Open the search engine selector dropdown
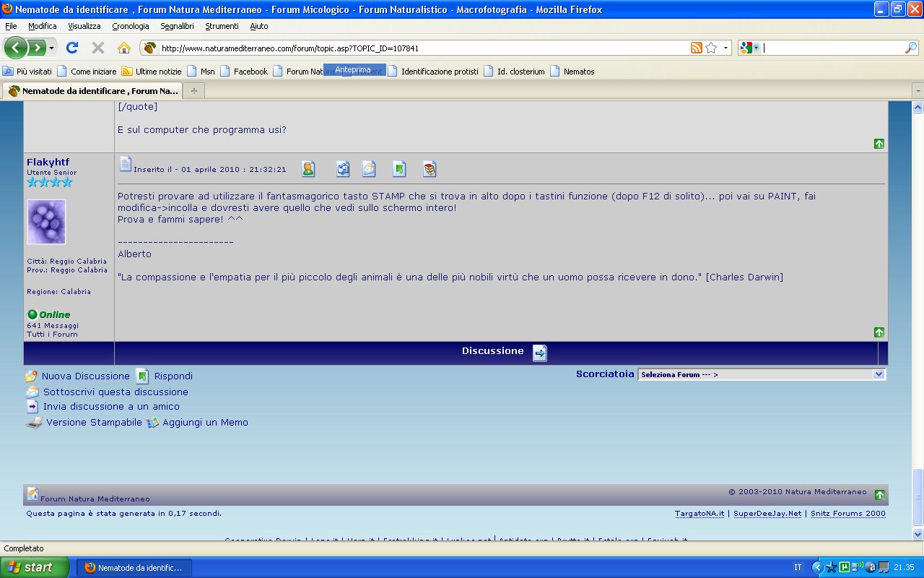 pyautogui.click(x=749, y=48)
